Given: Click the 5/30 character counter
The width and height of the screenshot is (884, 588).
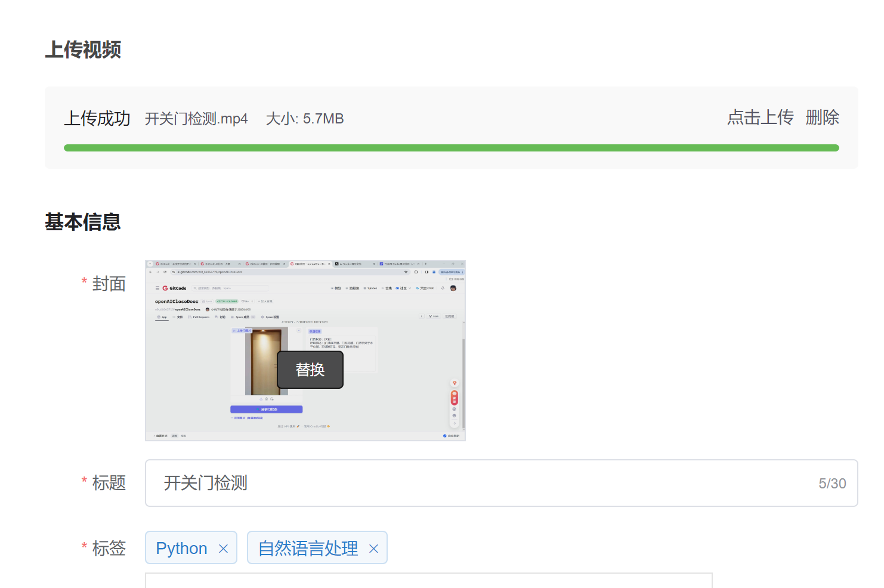Looking at the screenshot, I should [x=832, y=484].
